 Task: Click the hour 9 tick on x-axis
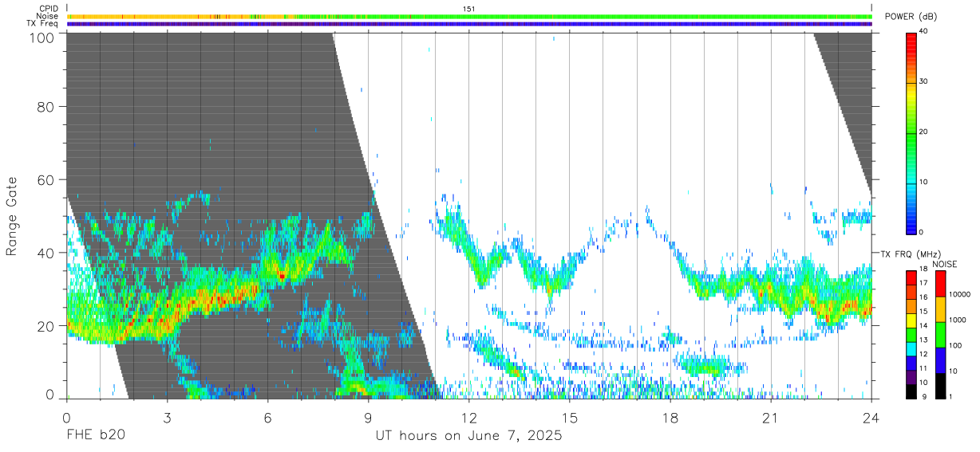368,418
